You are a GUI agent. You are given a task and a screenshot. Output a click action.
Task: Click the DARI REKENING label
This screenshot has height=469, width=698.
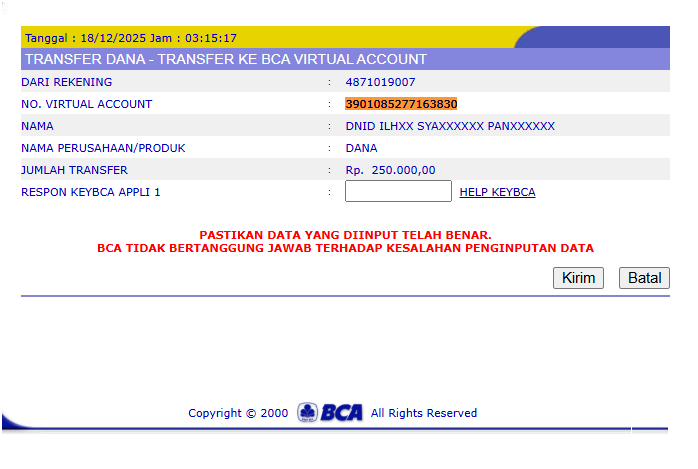pos(67,82)
